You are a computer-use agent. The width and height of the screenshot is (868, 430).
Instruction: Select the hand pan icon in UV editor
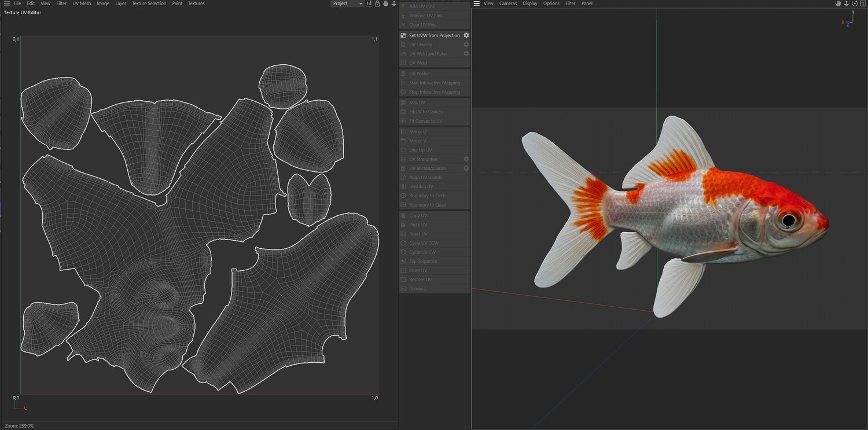[385, 3]
